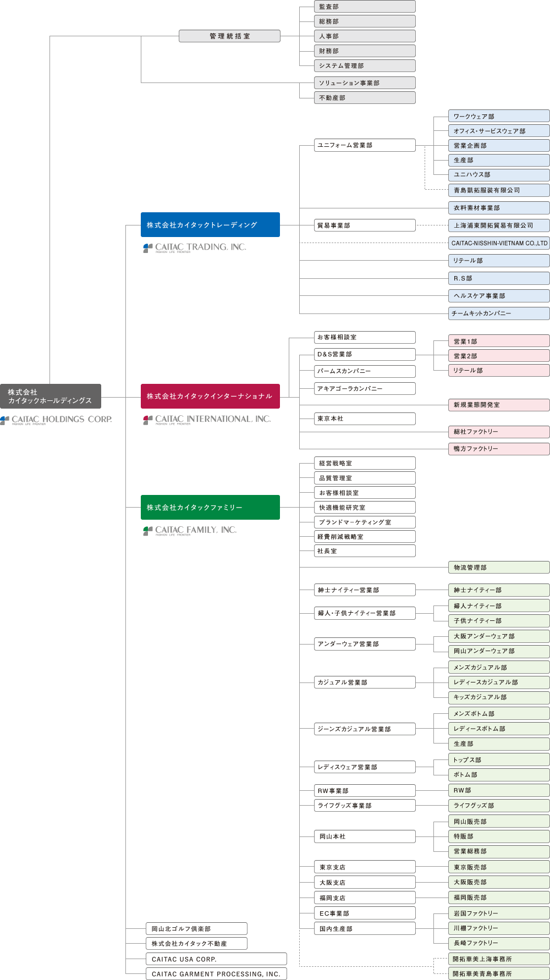
Task: Click the 経営戦略室 box
Action: click(365, 463)
